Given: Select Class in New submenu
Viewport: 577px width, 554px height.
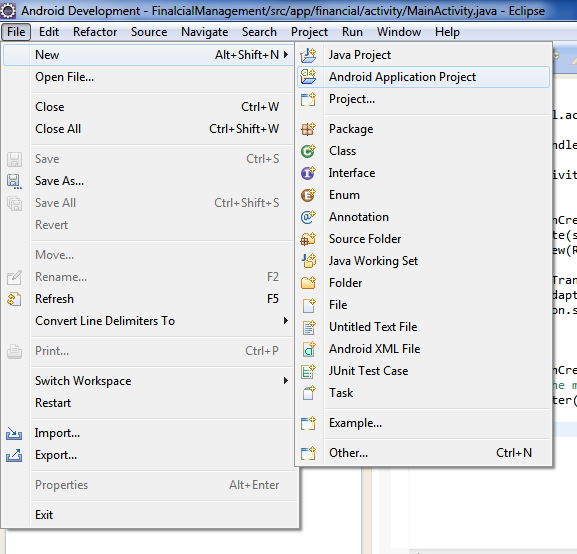Looking at the screenshot, I should (x=423, y=151).
